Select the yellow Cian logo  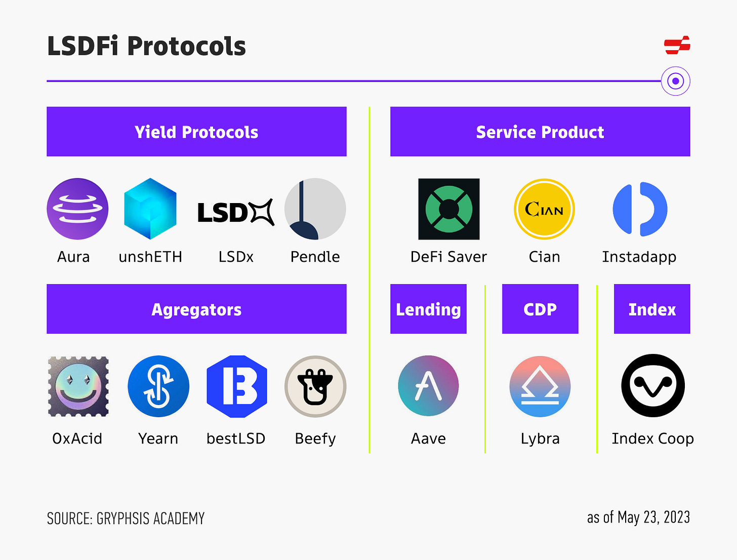544,209
